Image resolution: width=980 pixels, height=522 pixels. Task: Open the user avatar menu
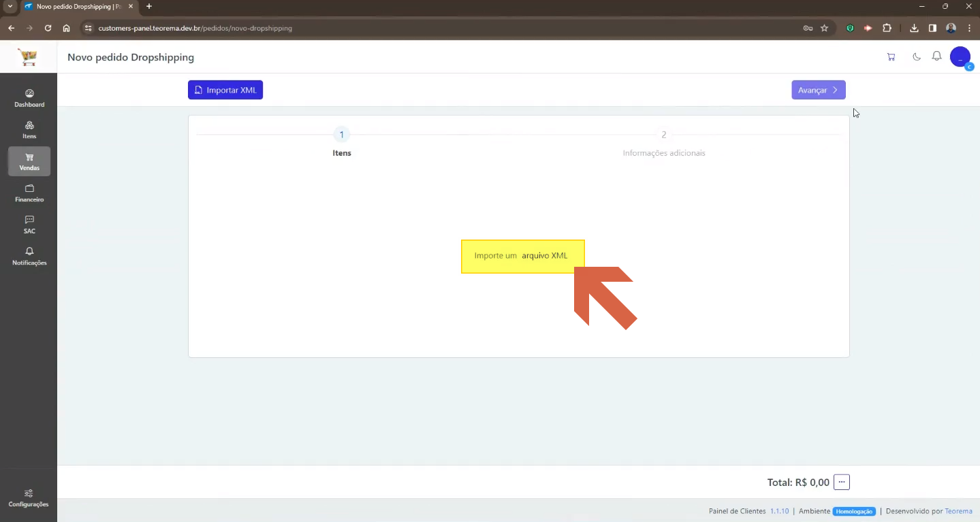(x=960, y=57)
